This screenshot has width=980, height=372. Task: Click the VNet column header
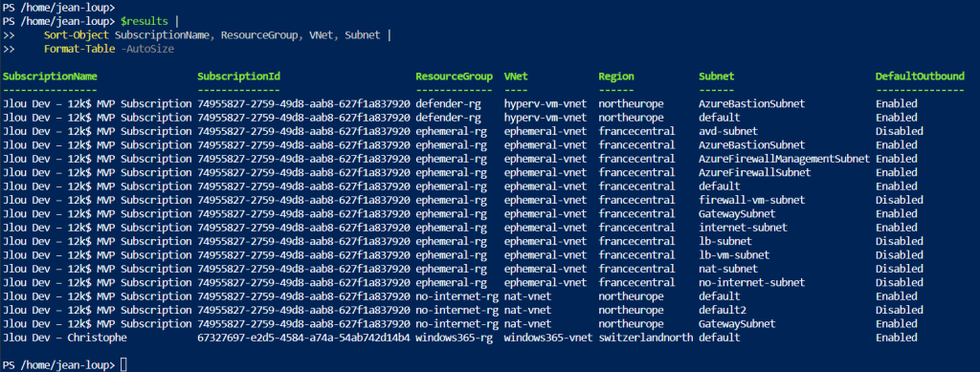[516, 77]
